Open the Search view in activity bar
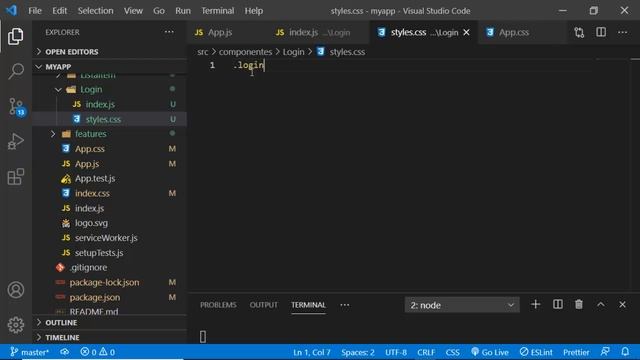Screen dimensions: 640x360 click(16, 71)
